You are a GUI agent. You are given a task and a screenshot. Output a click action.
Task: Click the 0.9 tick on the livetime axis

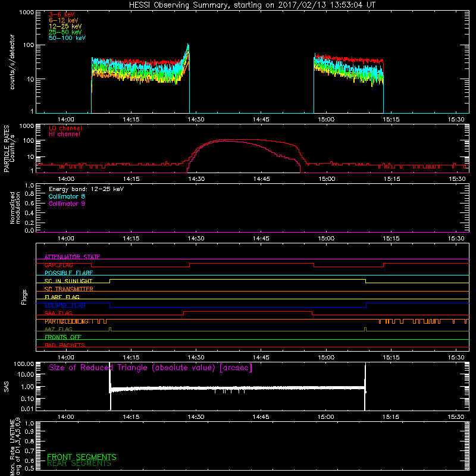point(29,431)
